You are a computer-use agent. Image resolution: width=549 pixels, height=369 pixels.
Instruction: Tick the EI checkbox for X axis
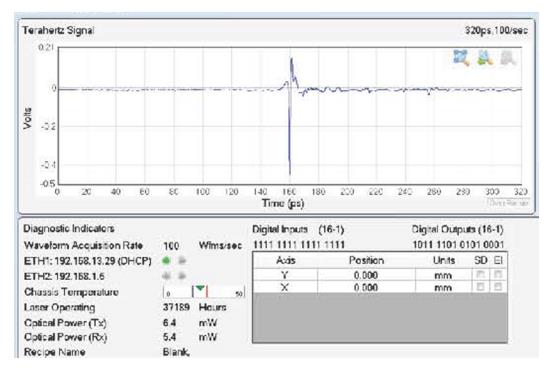tap(498, 287)
